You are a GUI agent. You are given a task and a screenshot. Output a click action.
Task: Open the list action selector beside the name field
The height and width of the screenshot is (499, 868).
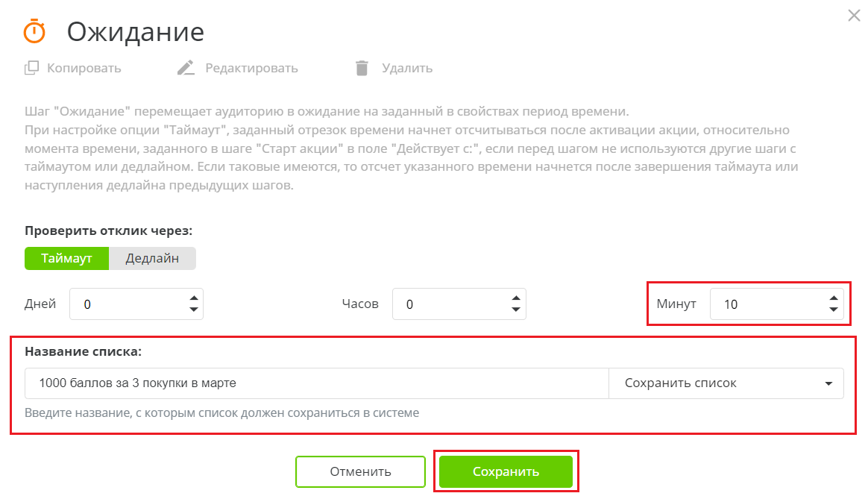click(x=727, y=383)
